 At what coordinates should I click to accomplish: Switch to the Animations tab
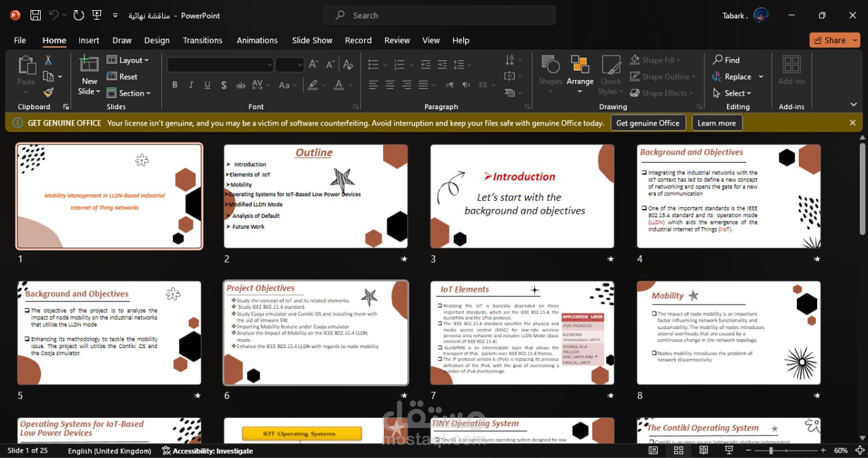coord(257,40)
